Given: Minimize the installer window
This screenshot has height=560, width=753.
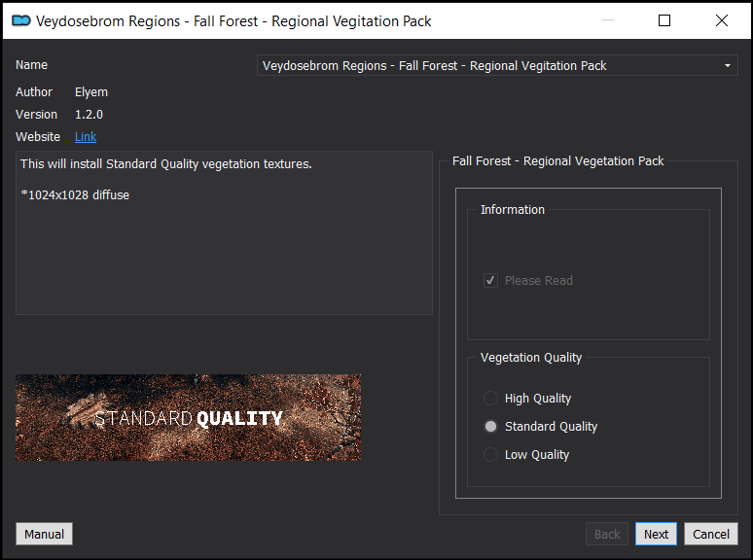Looking at the screenshot, I should [608, 20].
